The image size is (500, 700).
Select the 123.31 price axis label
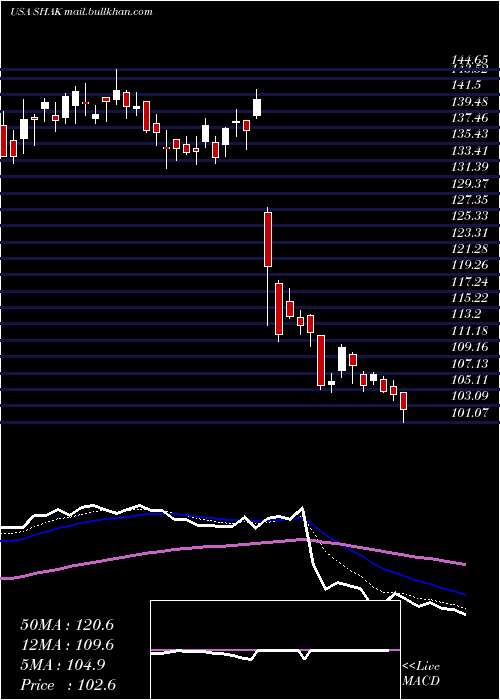[x=469, y=233]
